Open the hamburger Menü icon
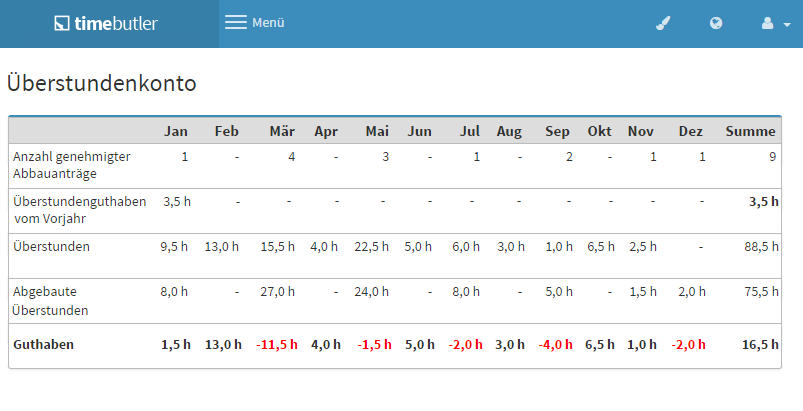The height and width of the screenshot is (411, 803). pyautogui.click(x=236, y=23)
